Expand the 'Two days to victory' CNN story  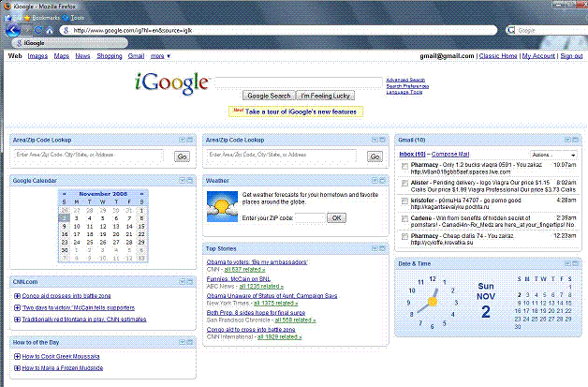[x=17, y=307]
